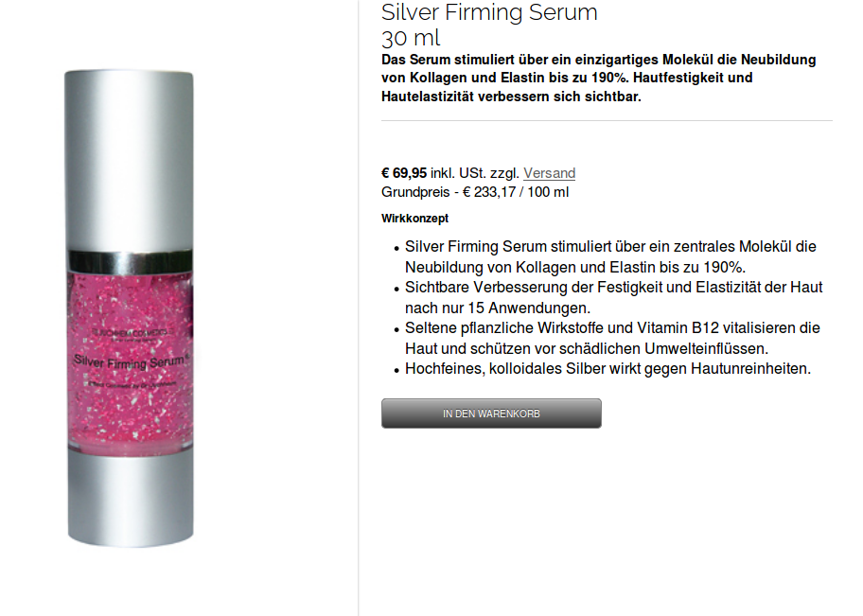Click the Silver Firming Serum product image
Viewport: 863px width, 616px height.
point(130,308)
